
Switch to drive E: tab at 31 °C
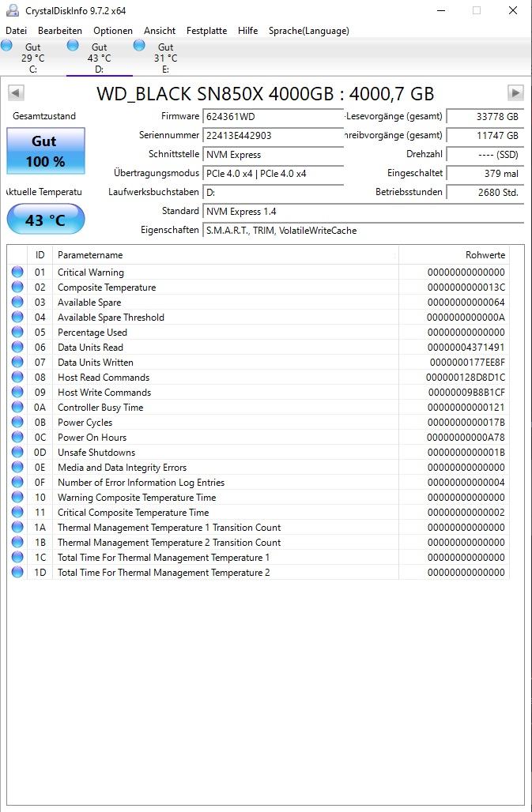point(165,58)
